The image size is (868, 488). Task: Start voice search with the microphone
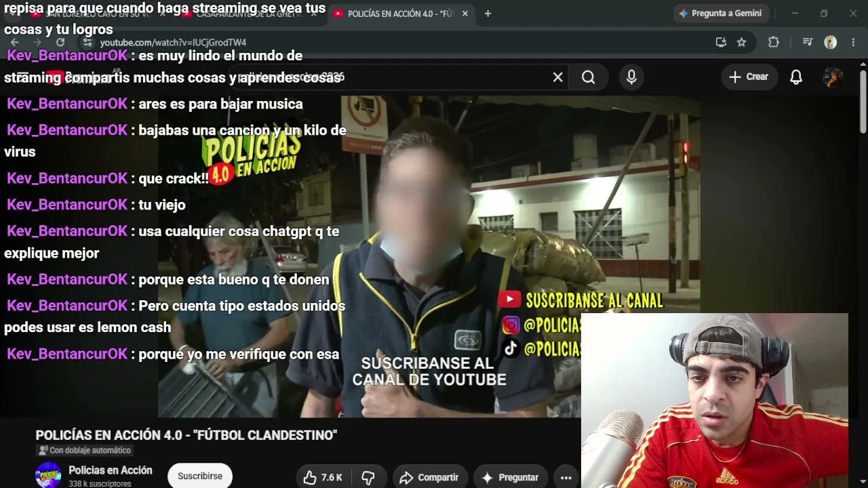(631, 77)
